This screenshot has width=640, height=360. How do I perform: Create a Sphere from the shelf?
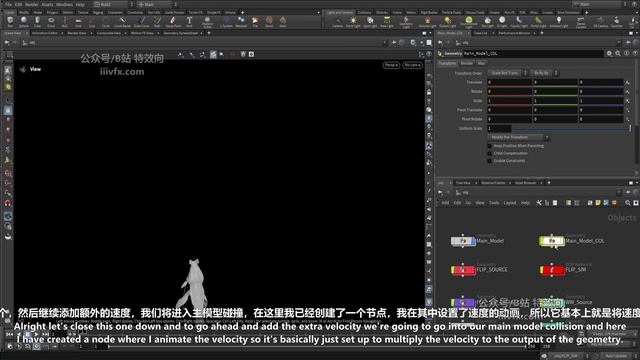coord(24,21)
